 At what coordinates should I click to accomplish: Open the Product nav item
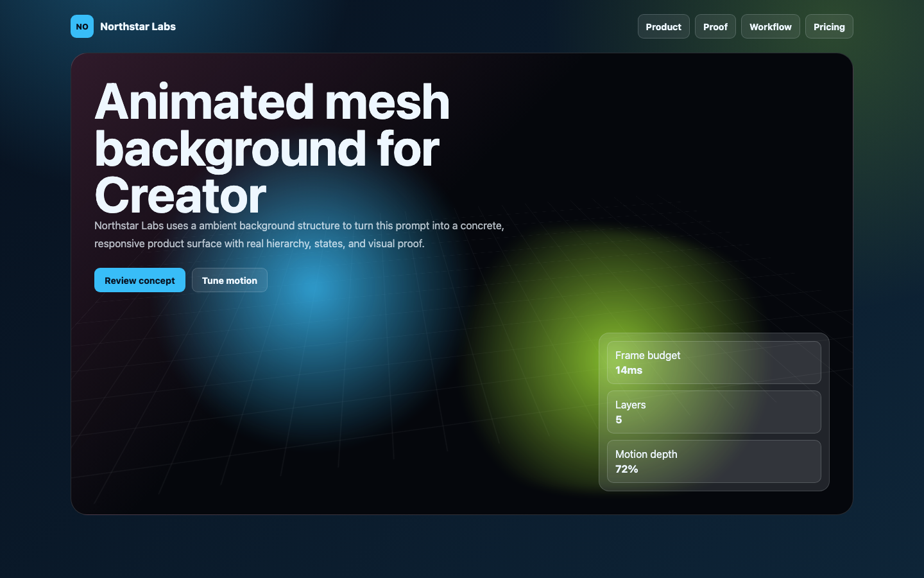663,26
